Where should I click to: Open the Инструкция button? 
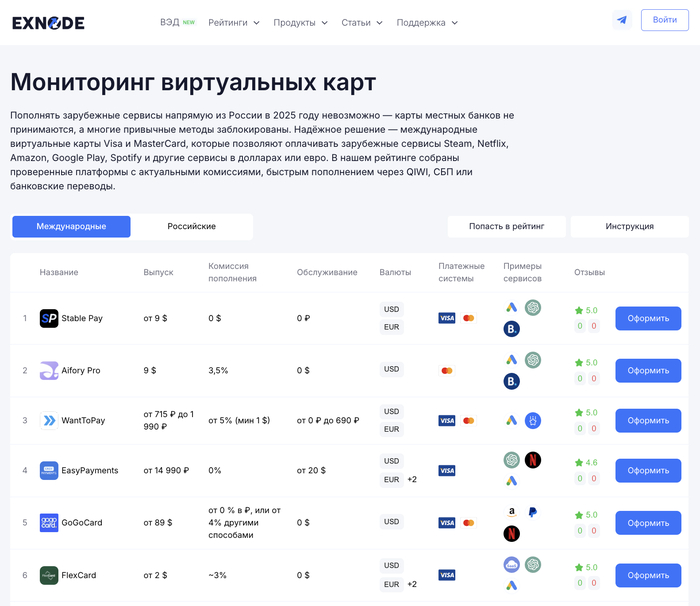629,226
